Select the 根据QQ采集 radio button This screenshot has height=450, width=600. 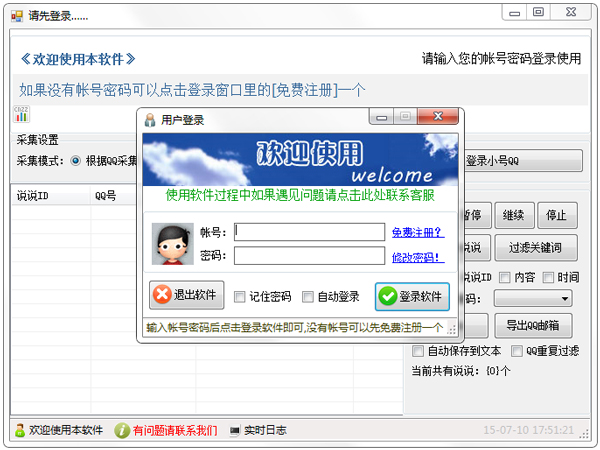pos(76,160)
